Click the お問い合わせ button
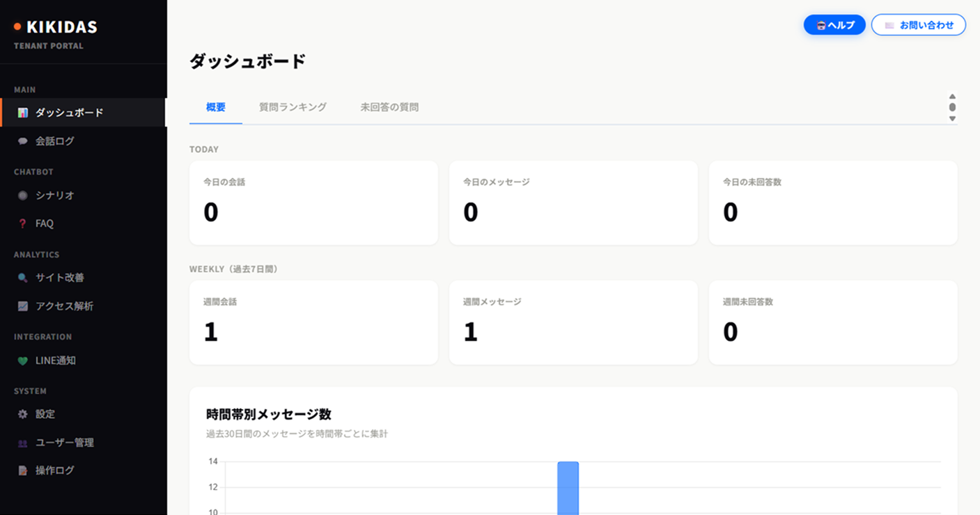The width and height of the screenshot is (980, 515). pyautogui.click(x=919, y=24)
